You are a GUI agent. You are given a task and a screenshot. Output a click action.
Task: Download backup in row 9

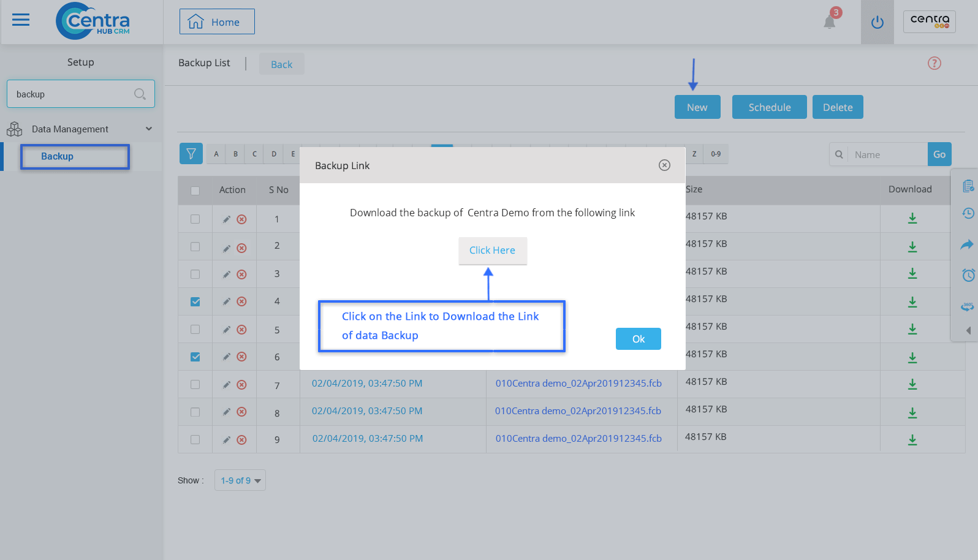[x=912, y=439]
